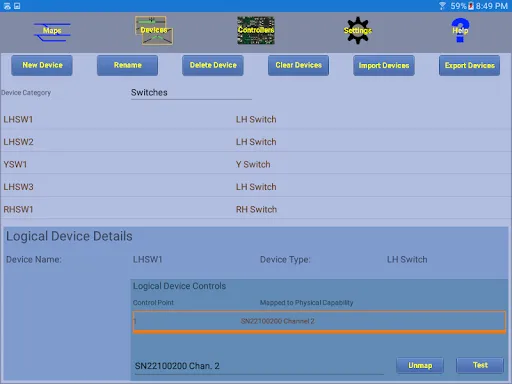The image size is (512, 384).
Task: Open the Maps section icon
Action: 52,32
